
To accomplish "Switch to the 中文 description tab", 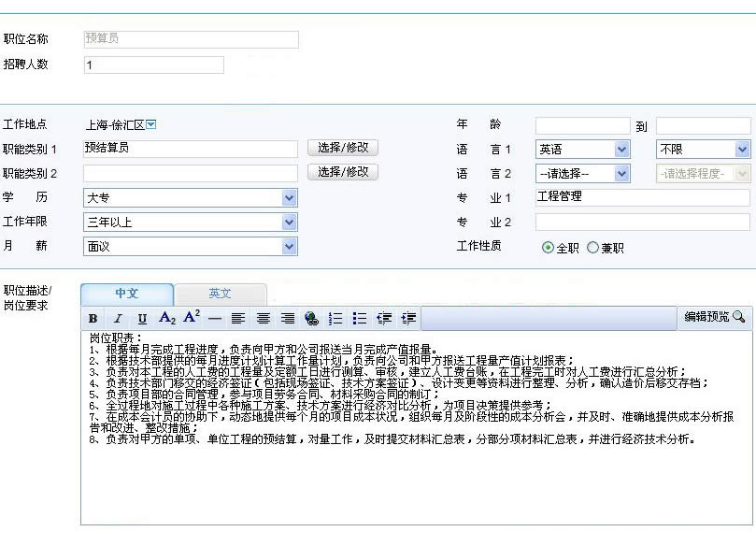I will (127, 294).
